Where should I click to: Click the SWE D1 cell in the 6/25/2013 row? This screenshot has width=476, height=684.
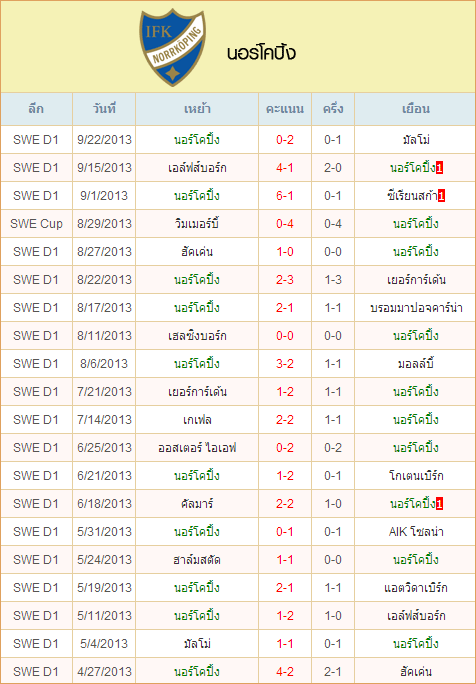coord(36,448)
